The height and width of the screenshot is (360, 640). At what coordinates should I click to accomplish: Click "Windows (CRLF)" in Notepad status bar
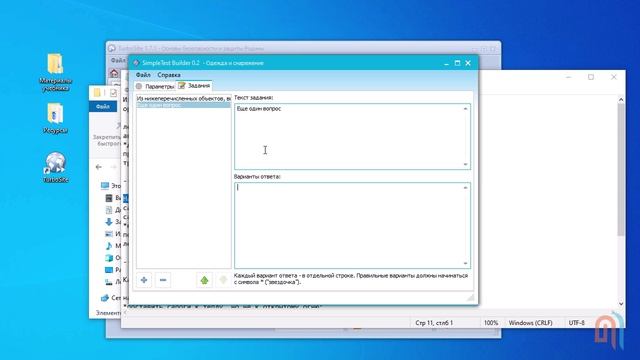pos(530,323)
